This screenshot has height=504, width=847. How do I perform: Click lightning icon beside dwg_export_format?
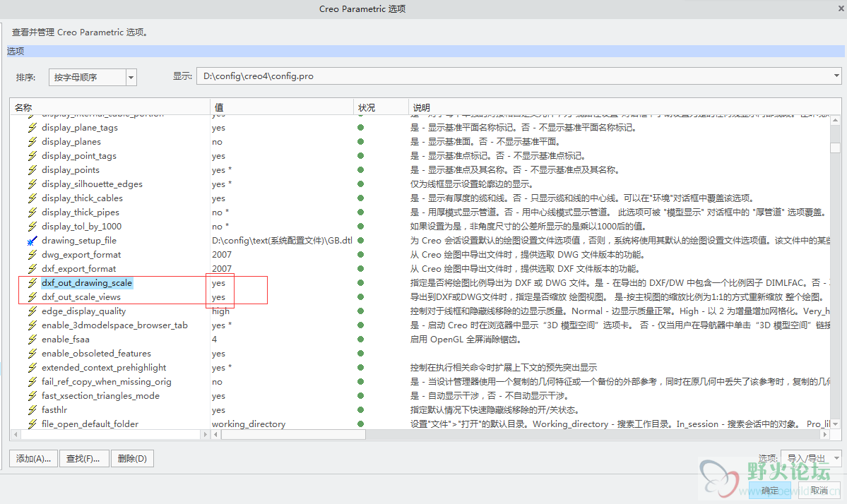coord(32,255)
